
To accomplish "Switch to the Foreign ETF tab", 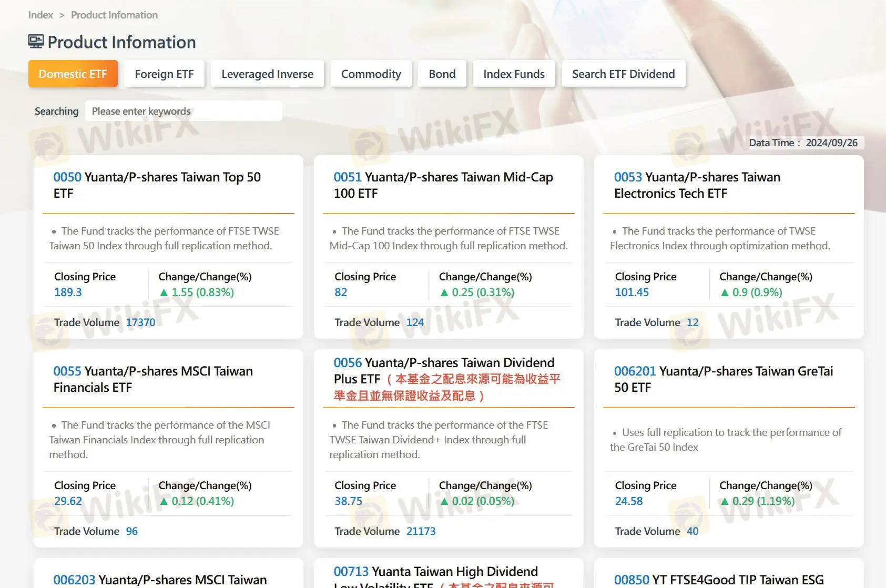I will pyautogui.click(x=164, y=74).
